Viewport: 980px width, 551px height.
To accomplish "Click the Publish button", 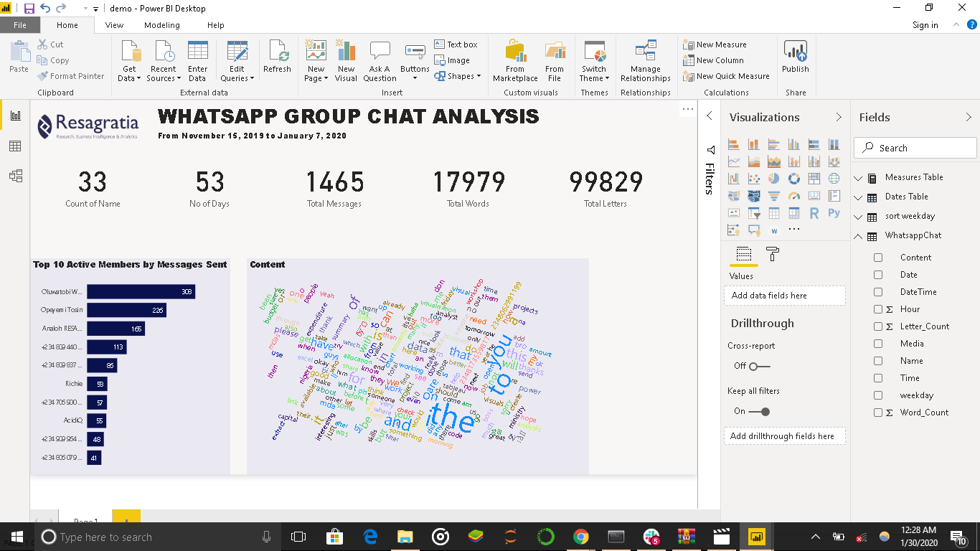I will tap(795, 57).
